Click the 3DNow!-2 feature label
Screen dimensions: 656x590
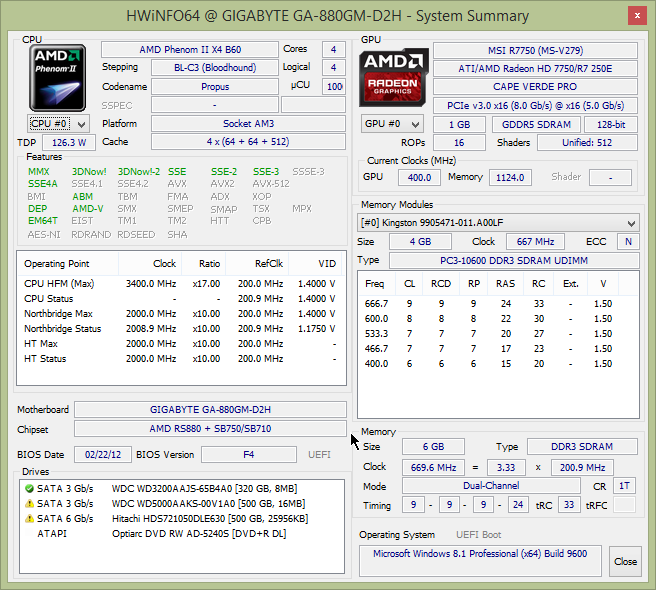(x=138, y=172)
